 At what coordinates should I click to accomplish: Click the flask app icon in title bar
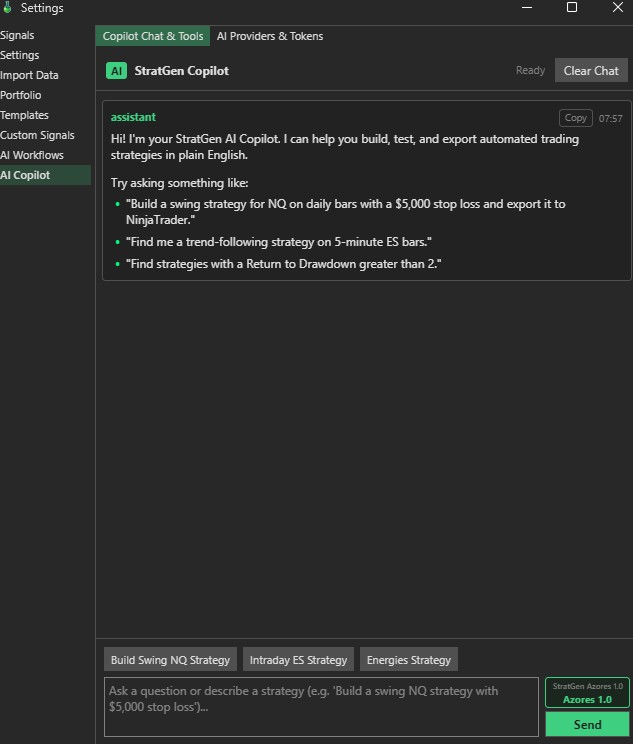click(7, 7)
